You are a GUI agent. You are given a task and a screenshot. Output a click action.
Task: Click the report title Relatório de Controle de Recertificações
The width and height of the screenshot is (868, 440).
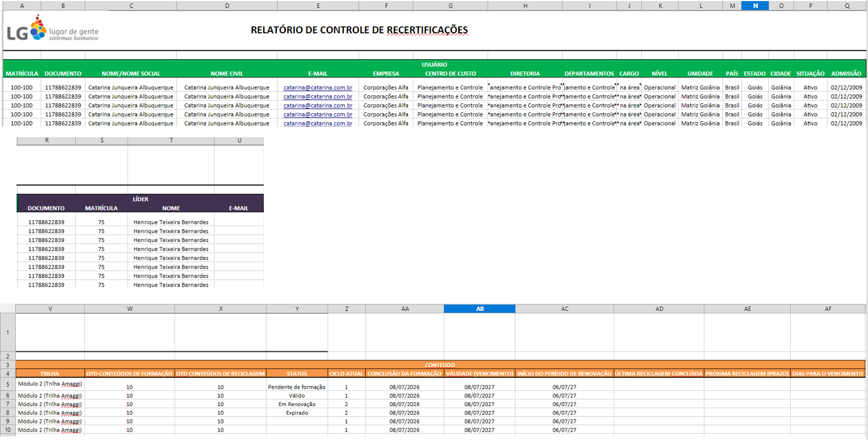pyautogui.click(x=359, y=30)
